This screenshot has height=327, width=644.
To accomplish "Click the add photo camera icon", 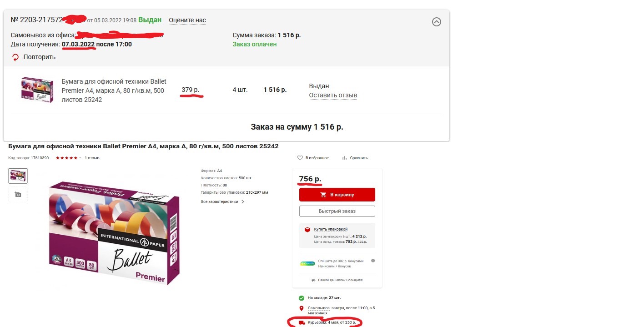I will click(18, 194).
